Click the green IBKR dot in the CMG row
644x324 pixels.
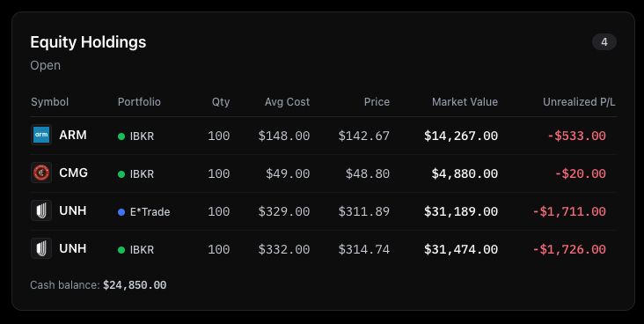(x=121, y=174)
